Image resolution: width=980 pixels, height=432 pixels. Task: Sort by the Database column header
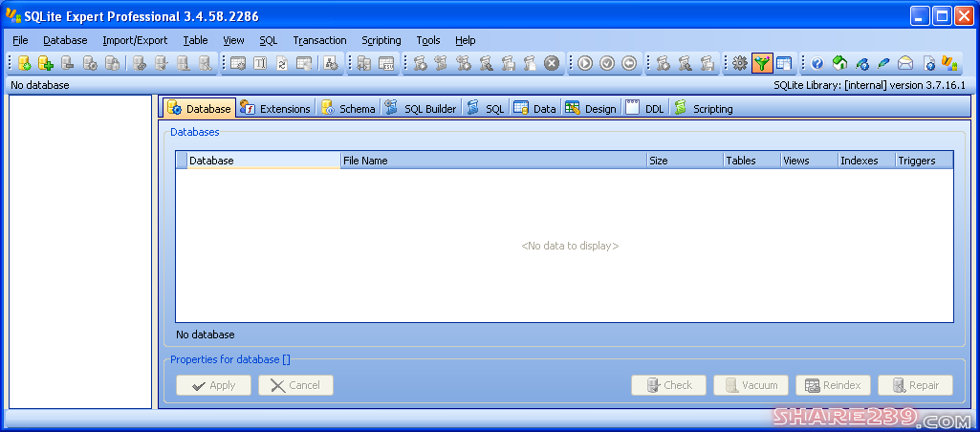pyautogui.click(x=264, y=161)
